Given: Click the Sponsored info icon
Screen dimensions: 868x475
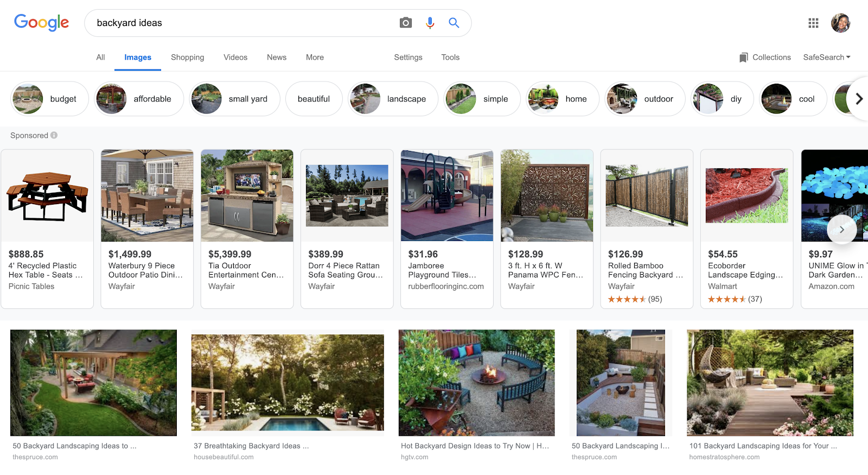Looking at the screenshot, I should tap(54, 135).
